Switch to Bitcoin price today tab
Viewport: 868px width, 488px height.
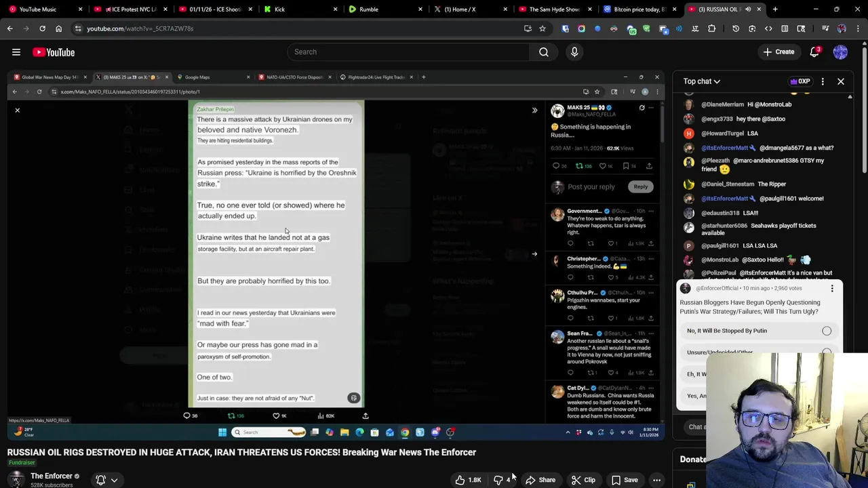(x=639, y=9)
